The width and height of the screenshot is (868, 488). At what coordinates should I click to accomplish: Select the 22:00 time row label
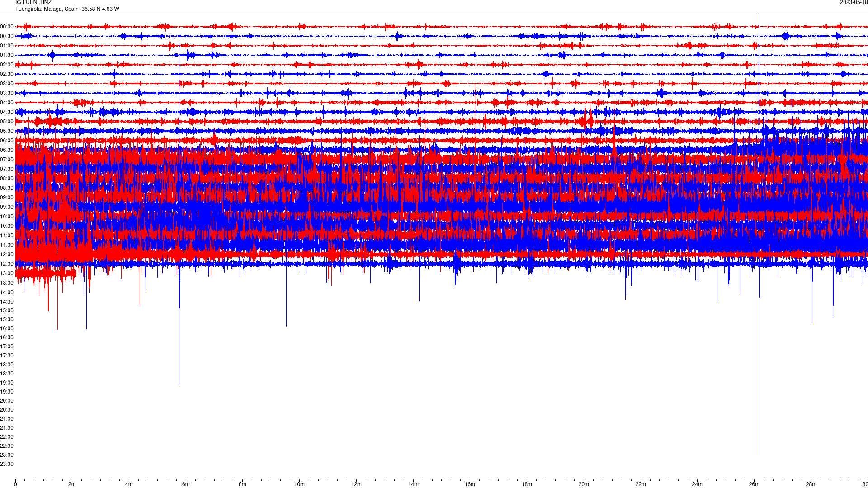click(x=7, y=437)
